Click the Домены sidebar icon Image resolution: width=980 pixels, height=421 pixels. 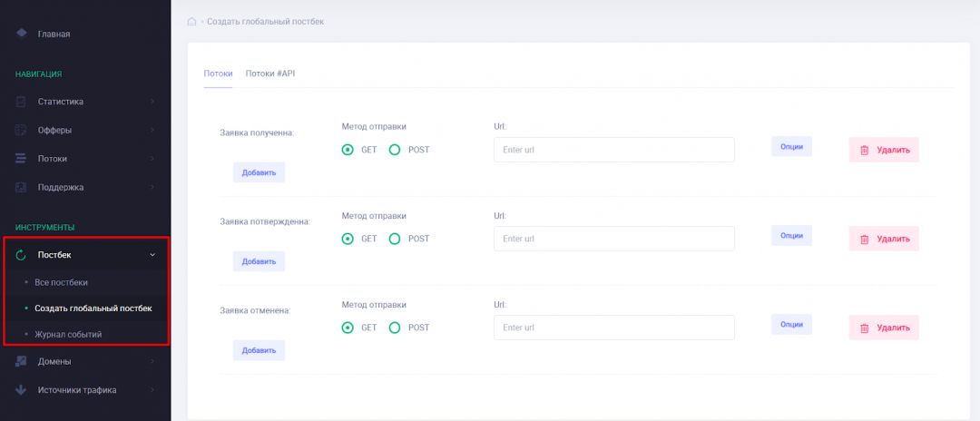21,361
